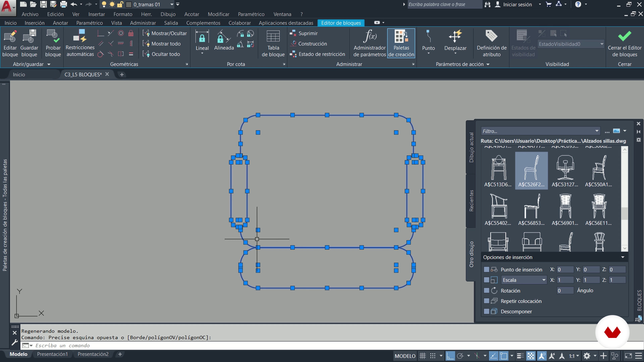Check the Rotación option
This screenshot has width=644, height=362.
click(x=486, y=290)
